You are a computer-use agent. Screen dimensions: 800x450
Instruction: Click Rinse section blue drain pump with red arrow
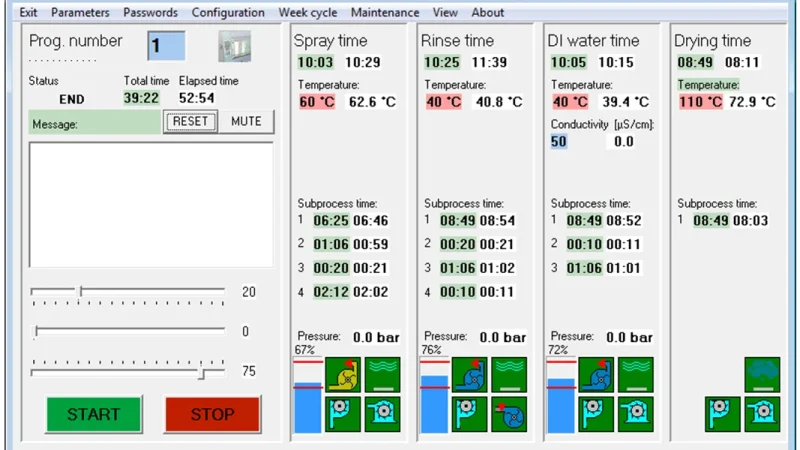pos(509,414)
